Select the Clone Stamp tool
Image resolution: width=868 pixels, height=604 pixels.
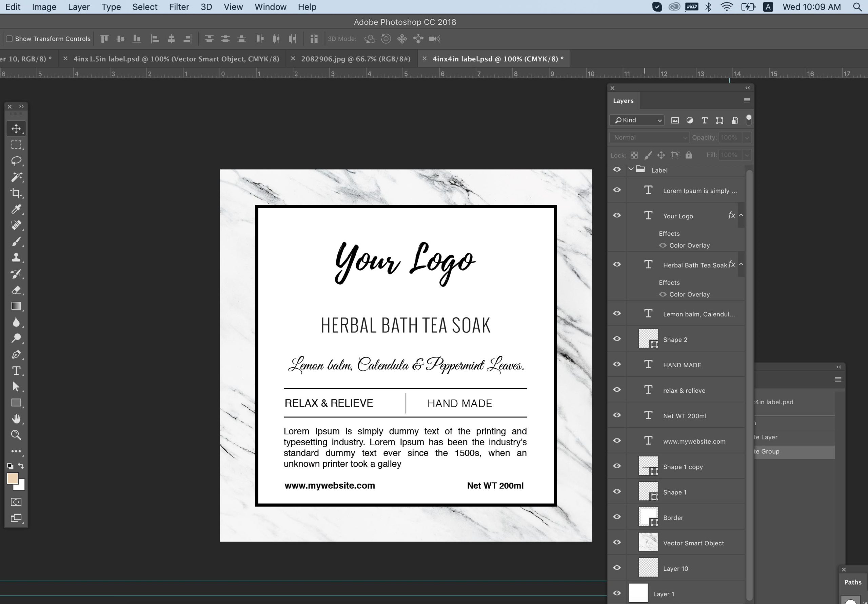(16, 257)
